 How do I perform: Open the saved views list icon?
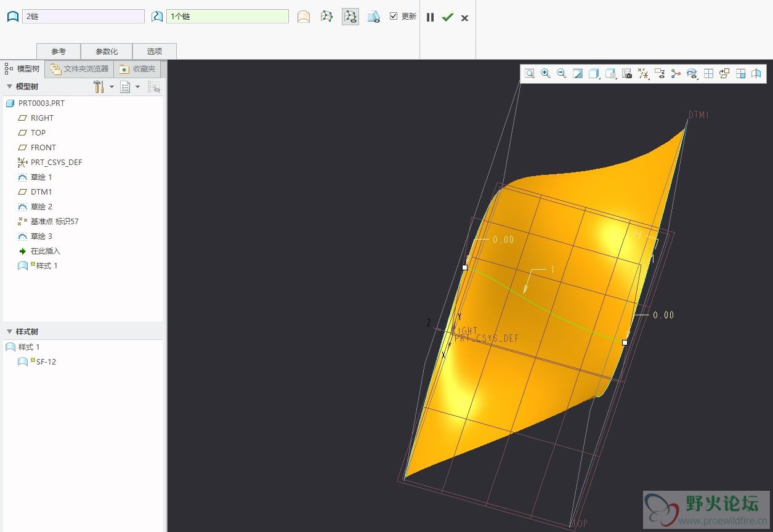pos(610,73)
